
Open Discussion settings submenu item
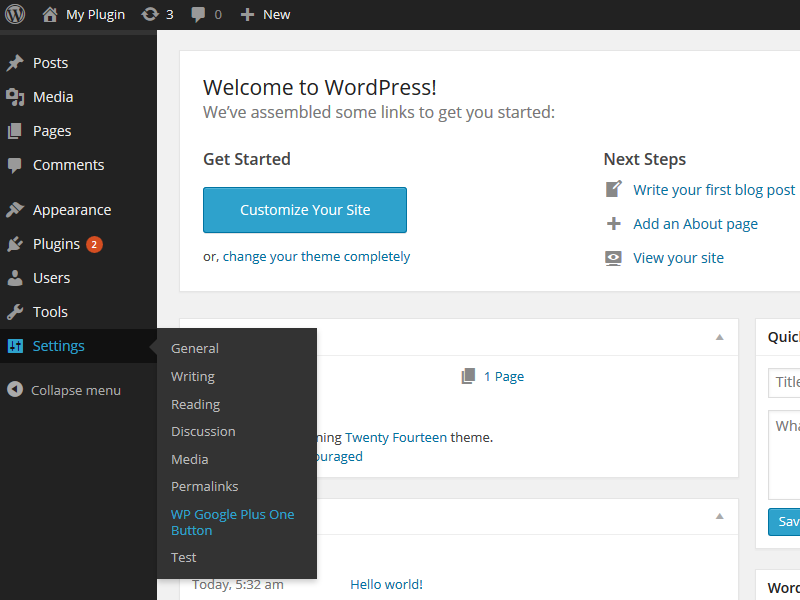203,432
